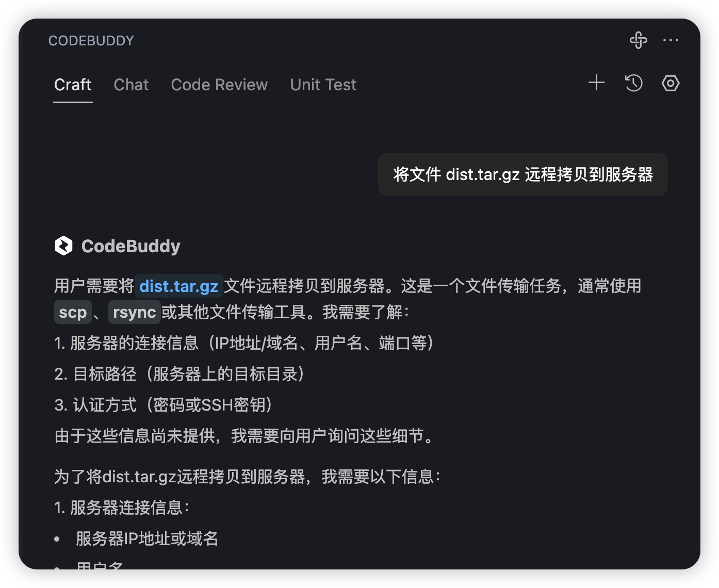Click the user message bubble about dist.tar.gz
Screen dimensions: 719x588
point(523,174)
